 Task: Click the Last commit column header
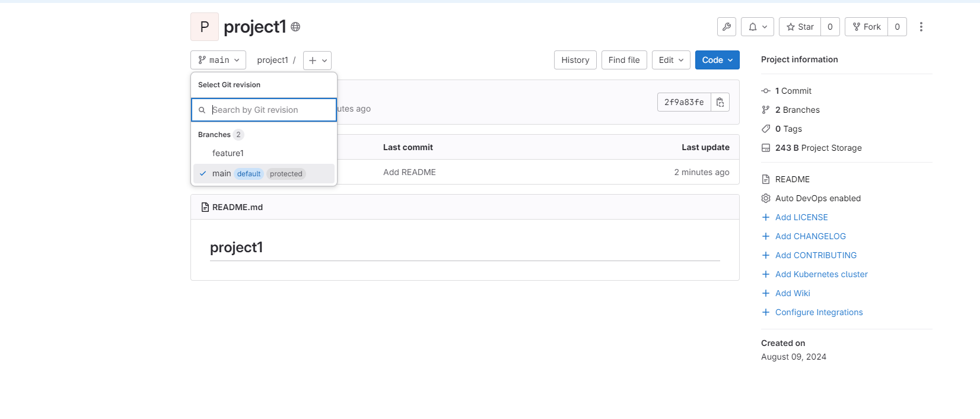[x=408, y=147]
